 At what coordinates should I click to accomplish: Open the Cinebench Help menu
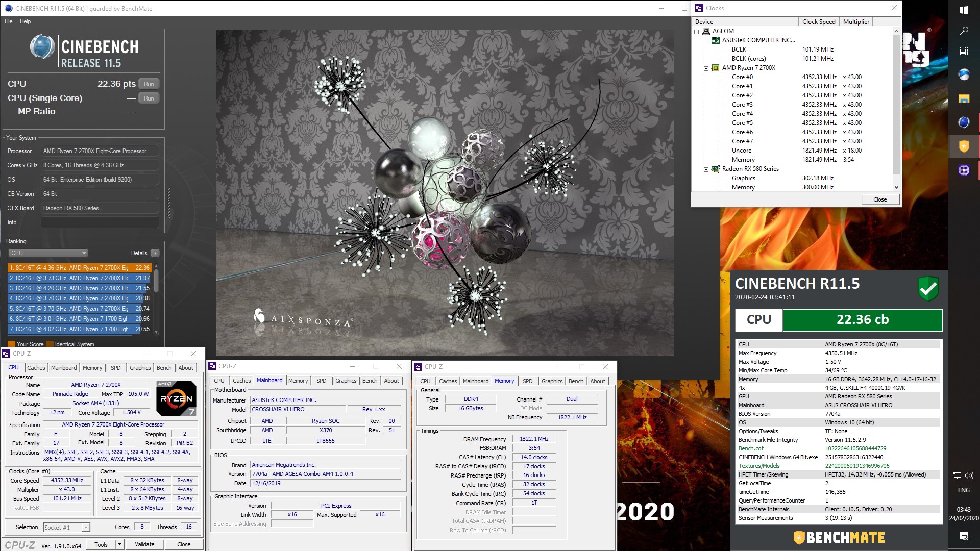(25, 21)
